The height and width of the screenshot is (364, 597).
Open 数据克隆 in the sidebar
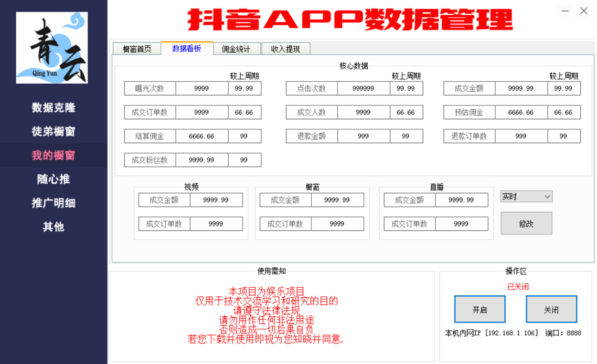point(53,107)
